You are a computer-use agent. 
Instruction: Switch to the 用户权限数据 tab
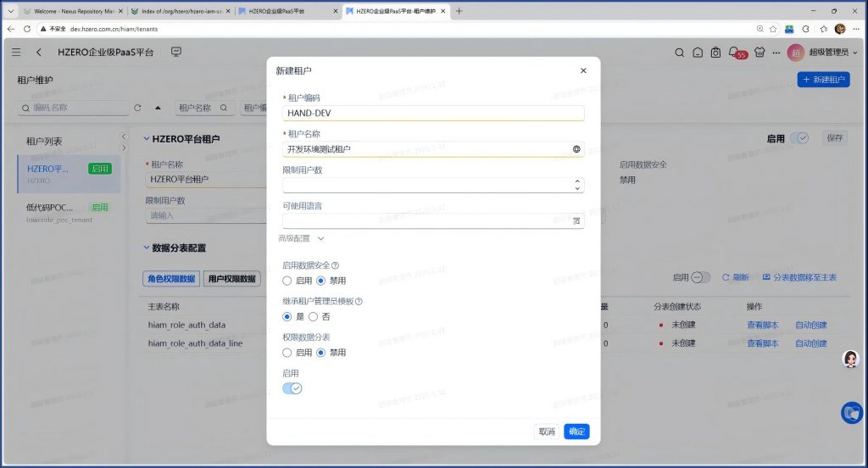(x=231, y=278)
